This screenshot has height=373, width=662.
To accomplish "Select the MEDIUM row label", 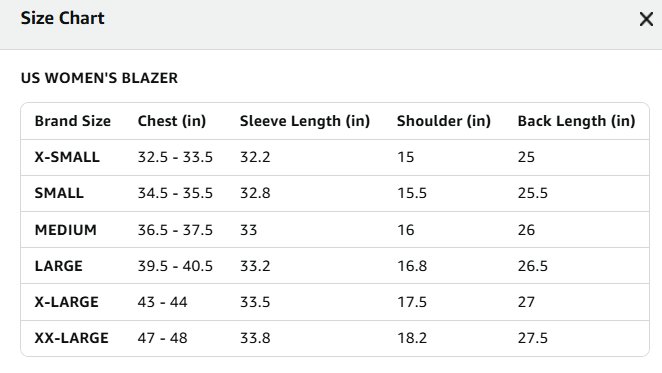I will [x=66, y=230].
